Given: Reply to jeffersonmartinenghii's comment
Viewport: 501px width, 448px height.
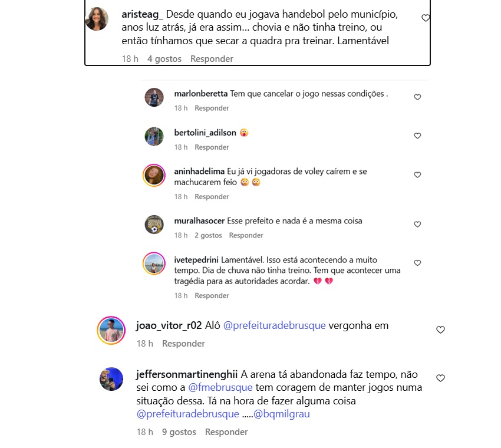Looking at the screenshot, I should [x=226, y=432].
